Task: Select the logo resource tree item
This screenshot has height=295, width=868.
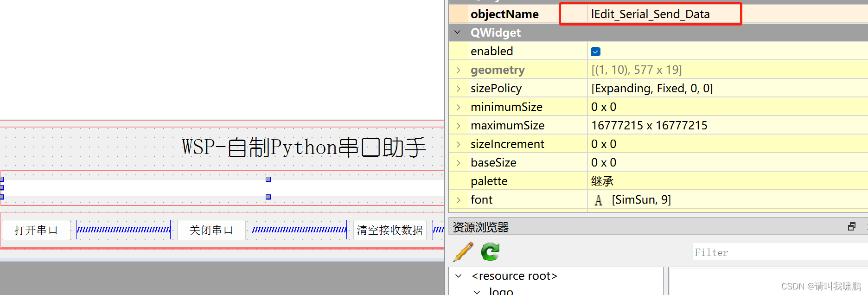Action: (501, 291)
